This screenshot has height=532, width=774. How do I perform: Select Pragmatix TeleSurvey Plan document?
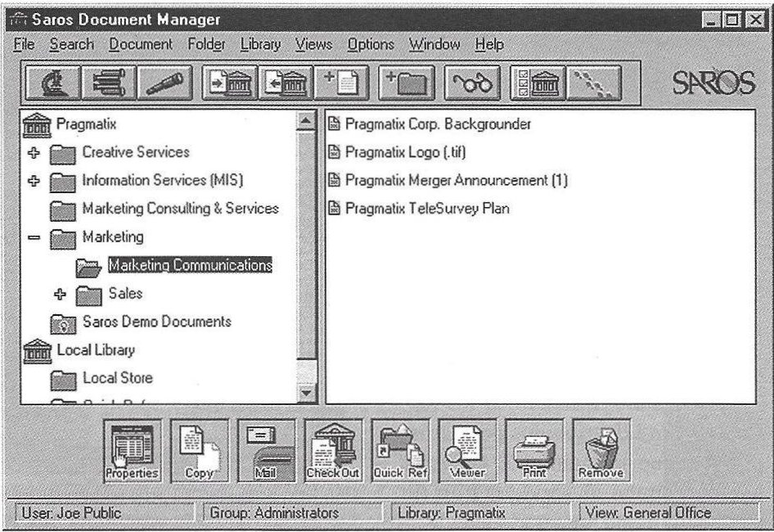click(x=427, y=209)
